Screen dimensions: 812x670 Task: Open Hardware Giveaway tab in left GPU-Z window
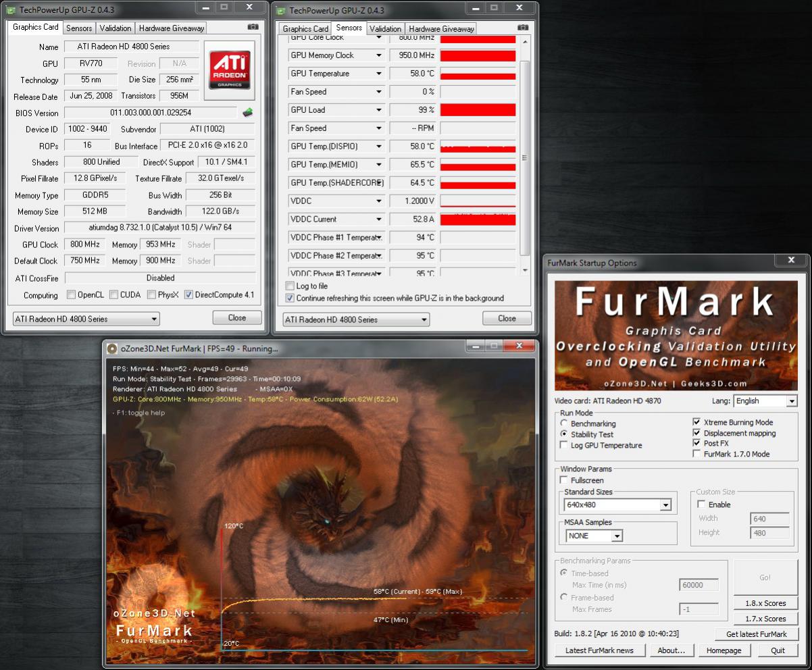click(x=171, y=28)
